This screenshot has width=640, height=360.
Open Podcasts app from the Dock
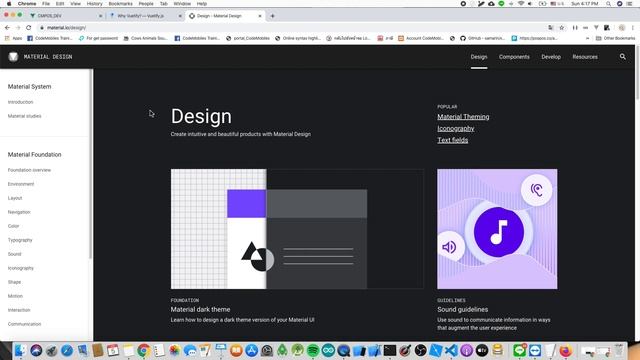pos(467,351)
